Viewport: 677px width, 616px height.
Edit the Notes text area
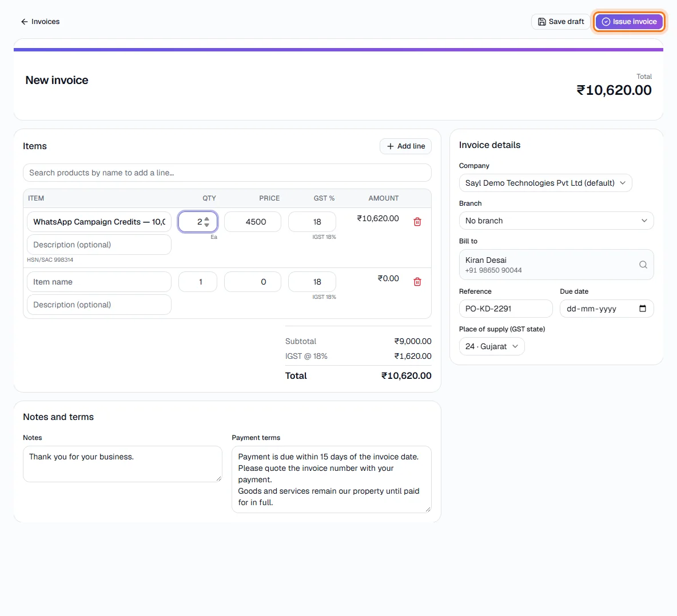point(122,464)
